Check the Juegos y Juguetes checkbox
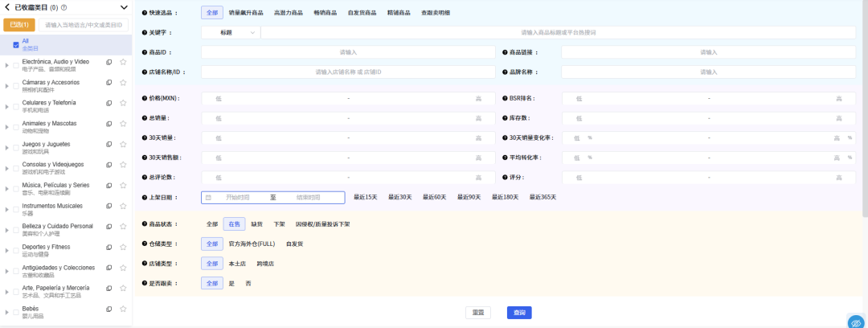This screenshot has height=328, width=868. (16, 147)
